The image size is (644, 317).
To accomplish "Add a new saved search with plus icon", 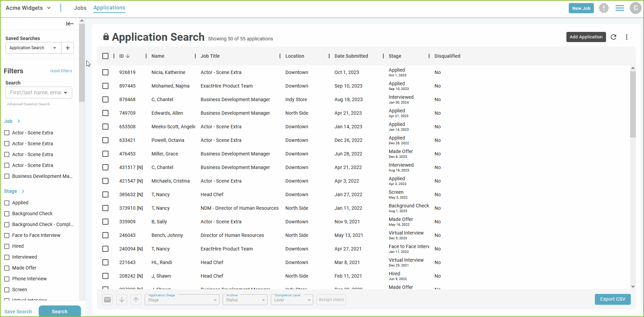I will point(68,48).
